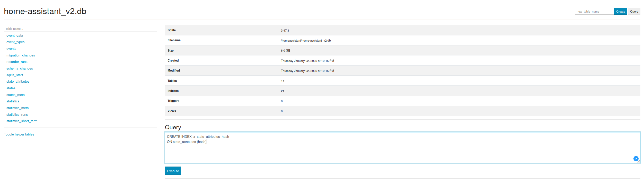644x184 pixels.
Task: Select the Views count value 0
Action: click(x=282, y=111)
